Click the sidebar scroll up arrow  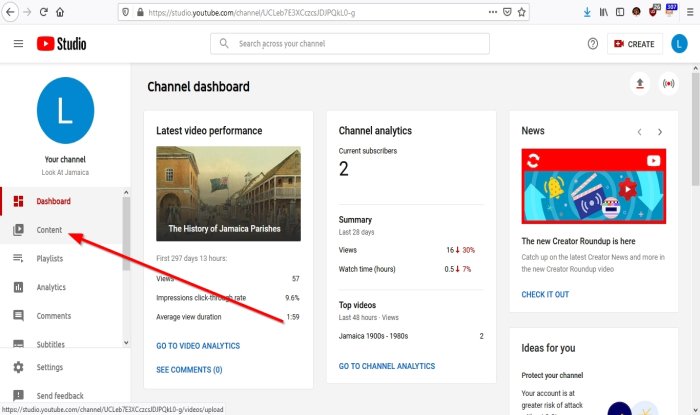pos(126,192)
